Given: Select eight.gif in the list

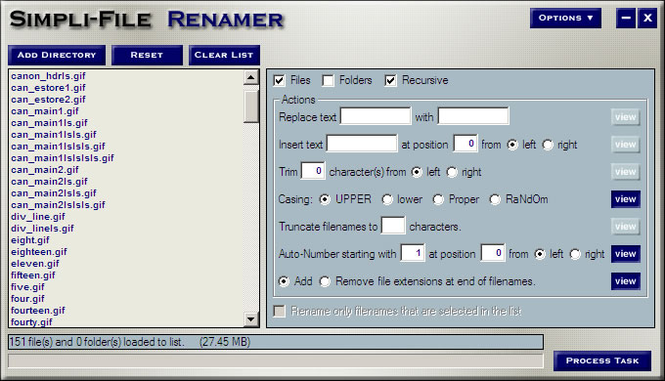Looking at the screenshot, I should (30, 240).
